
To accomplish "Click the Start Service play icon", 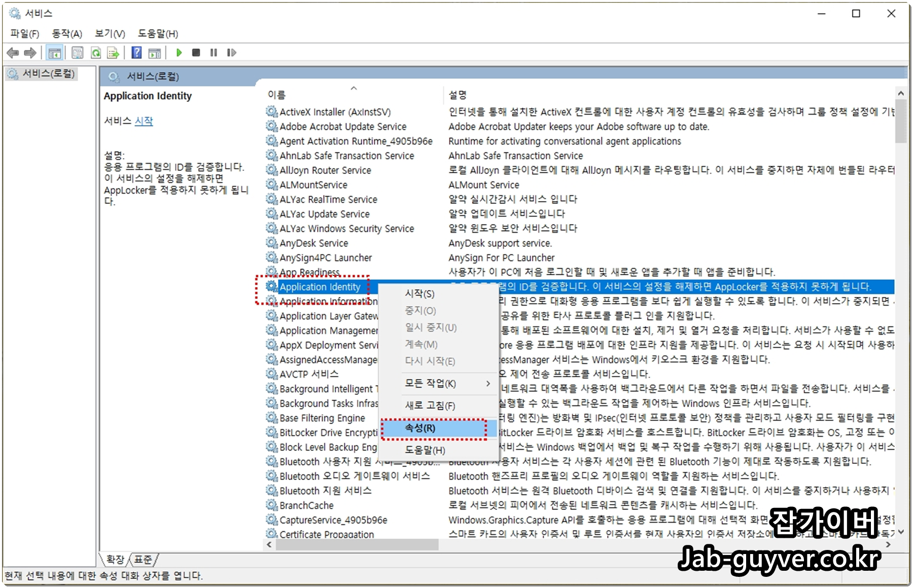I will pyautogui.click(x=179, y=52).
